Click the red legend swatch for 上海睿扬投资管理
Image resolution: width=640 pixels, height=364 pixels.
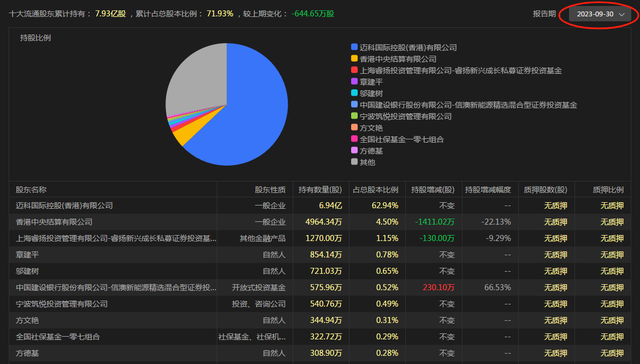354,70
